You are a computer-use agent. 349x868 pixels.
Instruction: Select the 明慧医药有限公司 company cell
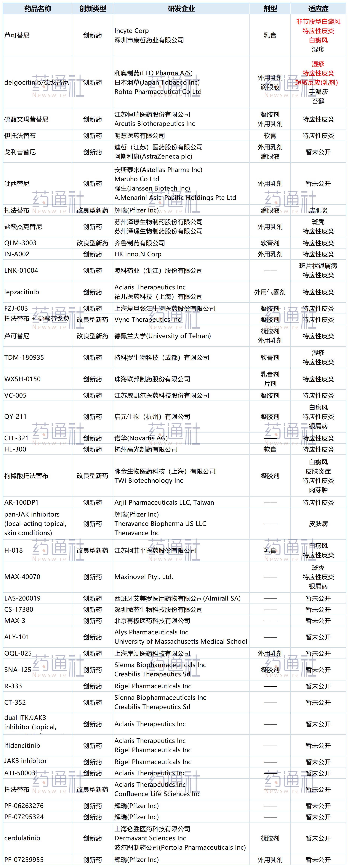point(140,136)
